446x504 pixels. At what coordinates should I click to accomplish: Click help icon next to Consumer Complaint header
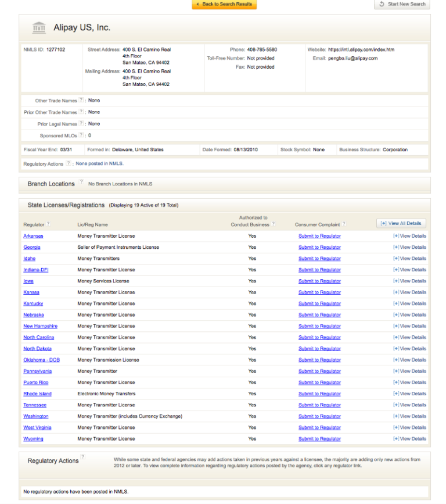pos(344,224)
